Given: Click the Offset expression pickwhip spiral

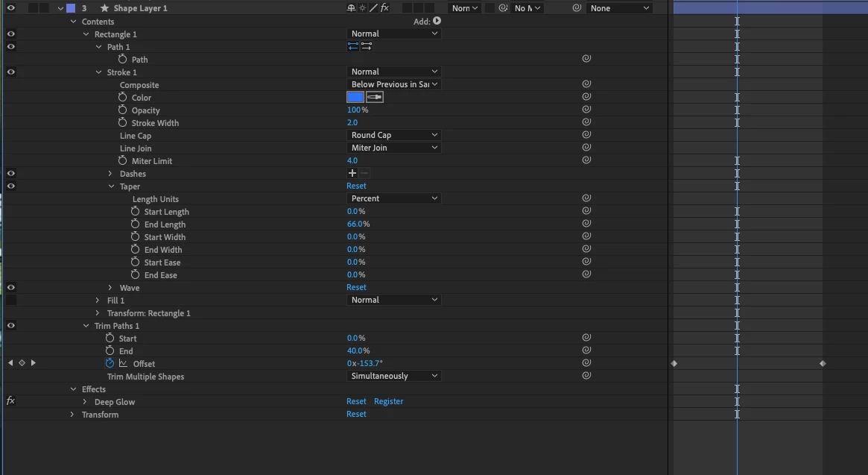Looking at the screenshot, I should (587, 363).
